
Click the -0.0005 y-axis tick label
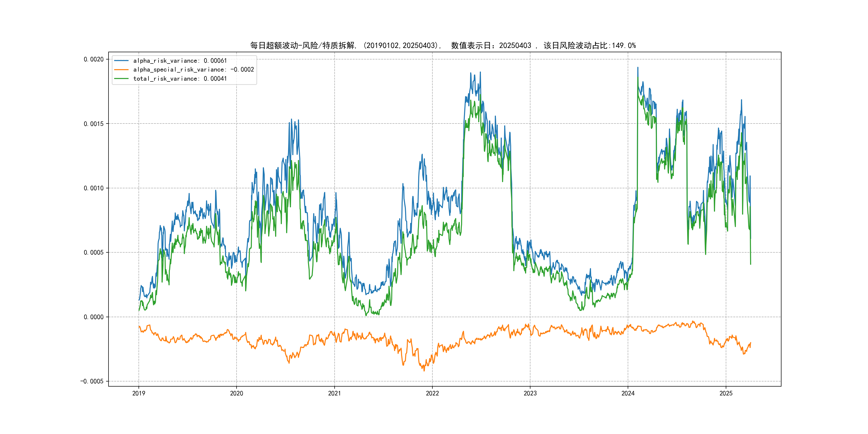[92, 381]
